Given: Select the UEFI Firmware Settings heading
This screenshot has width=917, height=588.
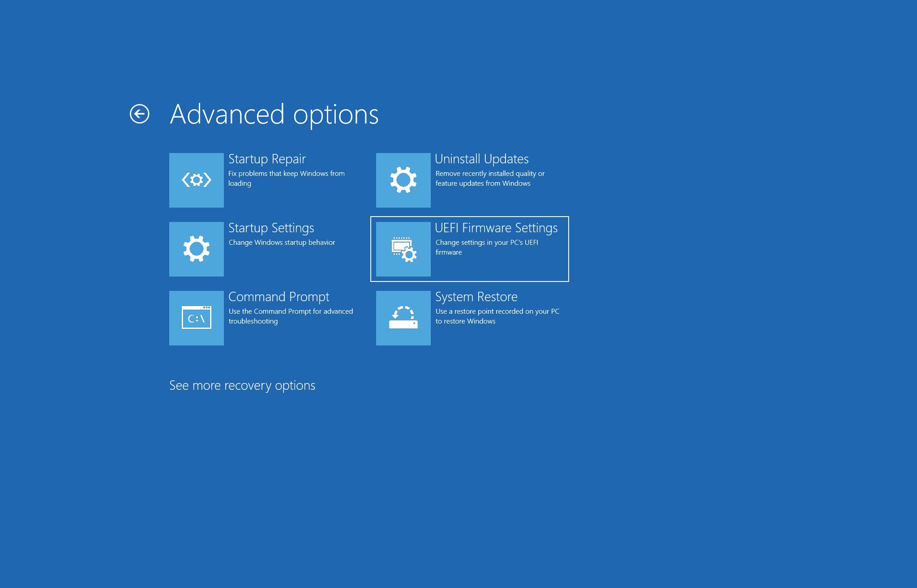Looking at the screenshot, I should [496, 228].
